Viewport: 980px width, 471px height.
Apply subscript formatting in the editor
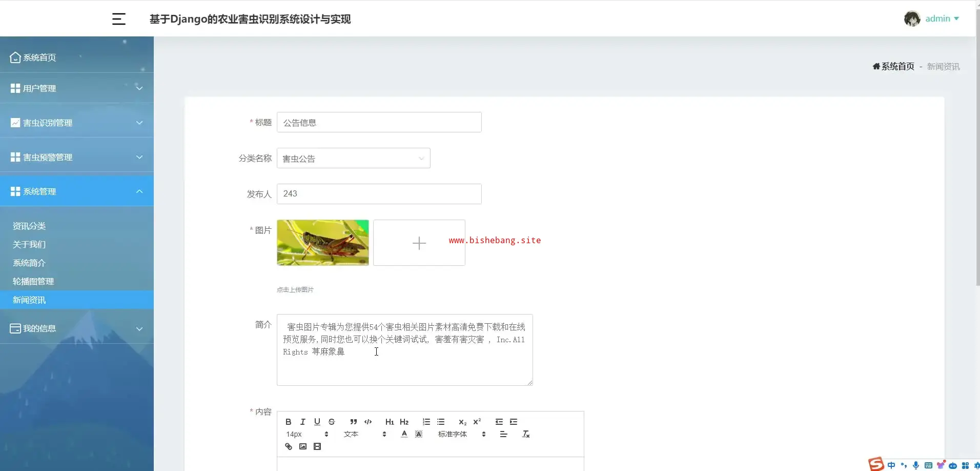[x=462, y=422]
